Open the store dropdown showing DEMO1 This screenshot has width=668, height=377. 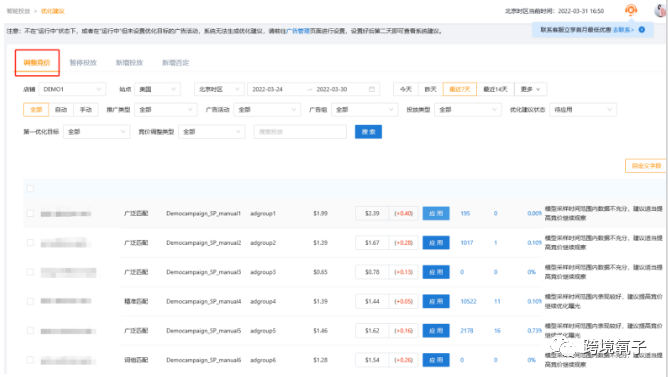(x=72, y=89)
